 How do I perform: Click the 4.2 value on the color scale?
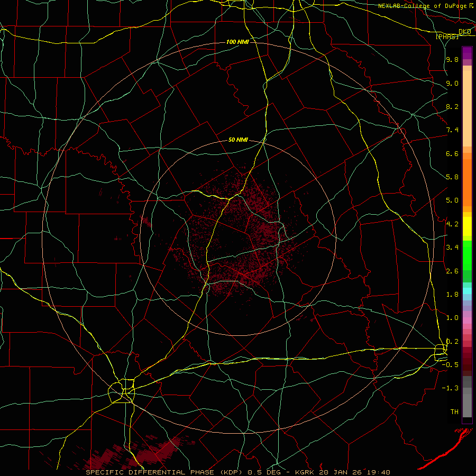click(452, 224)
